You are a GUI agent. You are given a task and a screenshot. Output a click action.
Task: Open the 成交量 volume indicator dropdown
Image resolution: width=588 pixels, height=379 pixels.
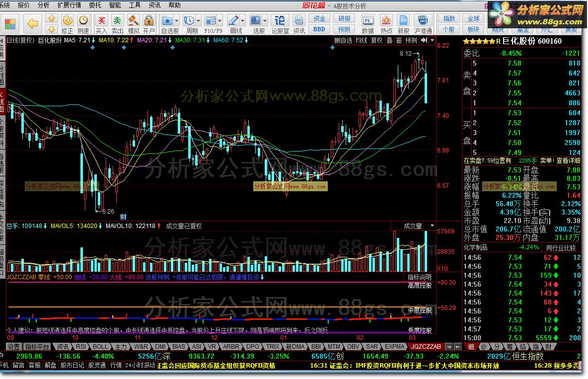[432, 226]
